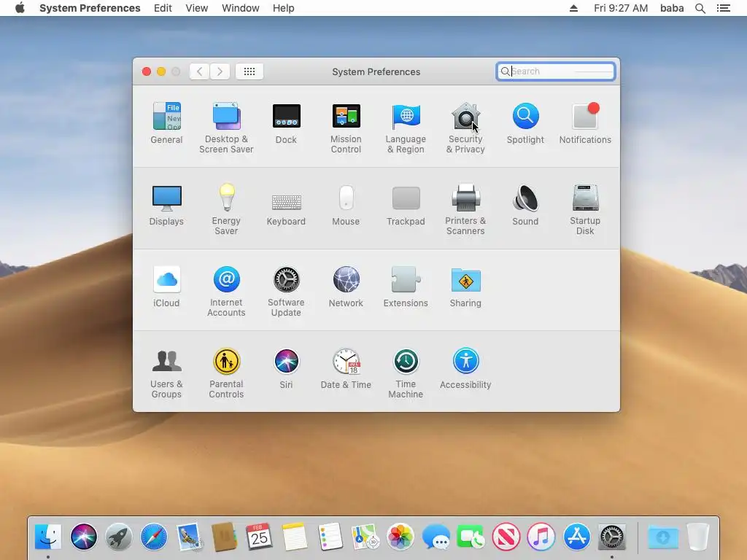The image size is (747, 560).
Task: Open the Downloads folder in the Dock
Action: pos(662,537)
